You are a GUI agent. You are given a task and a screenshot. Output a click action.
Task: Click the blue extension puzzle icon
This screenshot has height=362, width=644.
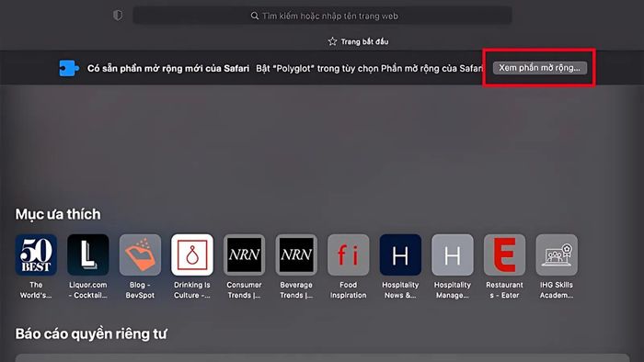coord(69,68)
